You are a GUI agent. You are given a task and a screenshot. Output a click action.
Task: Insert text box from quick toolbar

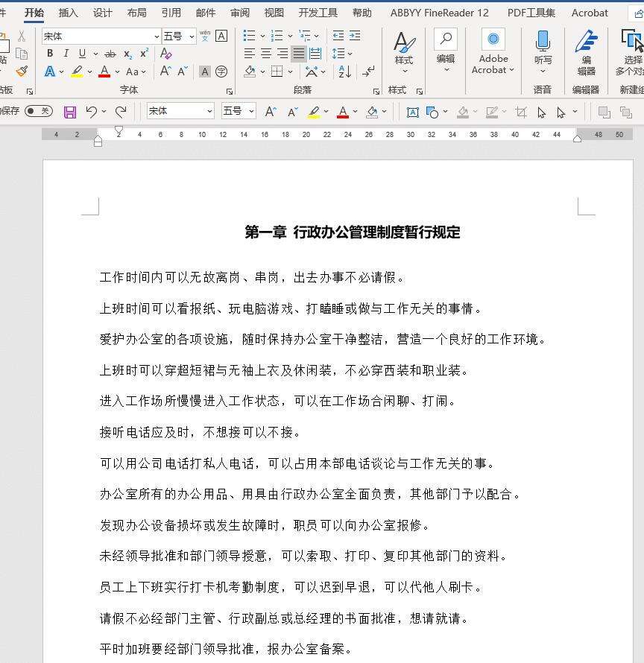point(412,112)
